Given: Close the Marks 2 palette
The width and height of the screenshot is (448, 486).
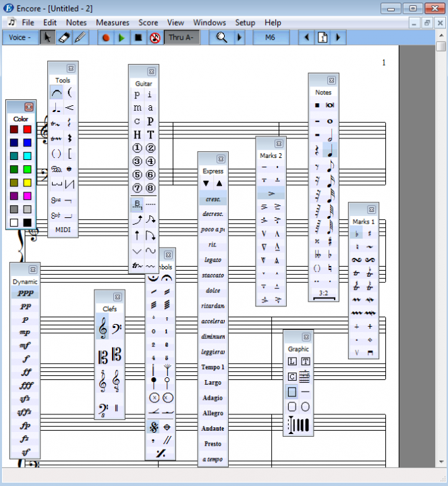Looking at the screenshot, I should click(279, 144).
